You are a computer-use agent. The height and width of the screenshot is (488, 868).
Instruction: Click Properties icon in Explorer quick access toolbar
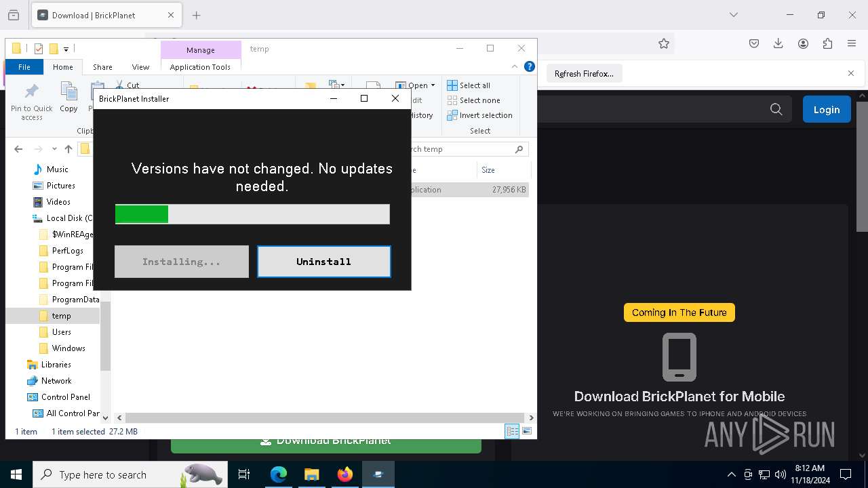pyautogui.click(x=39, y=49)
